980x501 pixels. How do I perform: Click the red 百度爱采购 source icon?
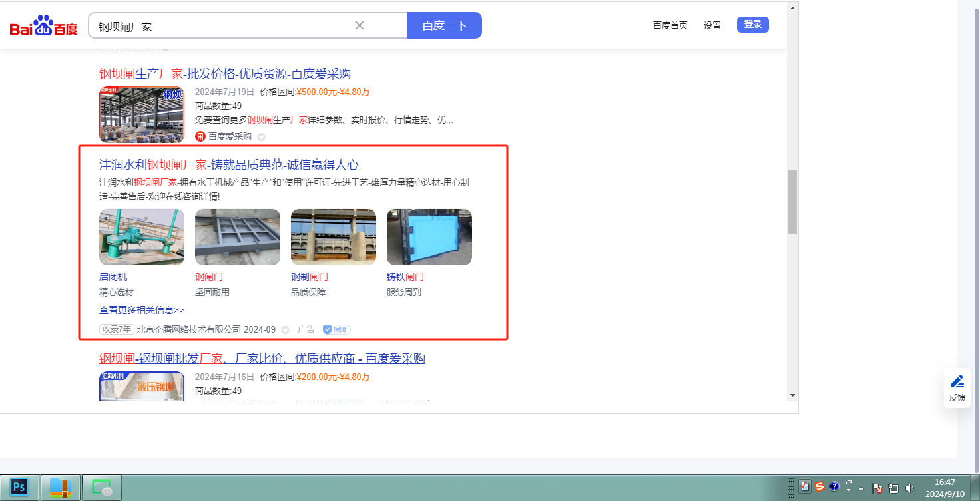pyautogui.click(x=200, y=136)
